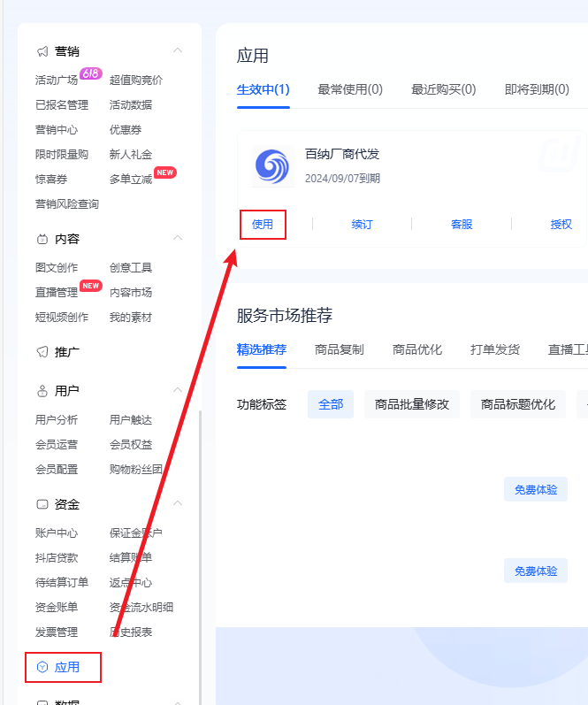Click the sidebar vertical scrollbar
The height and width of the screenshot is (705, 588).
200,557
